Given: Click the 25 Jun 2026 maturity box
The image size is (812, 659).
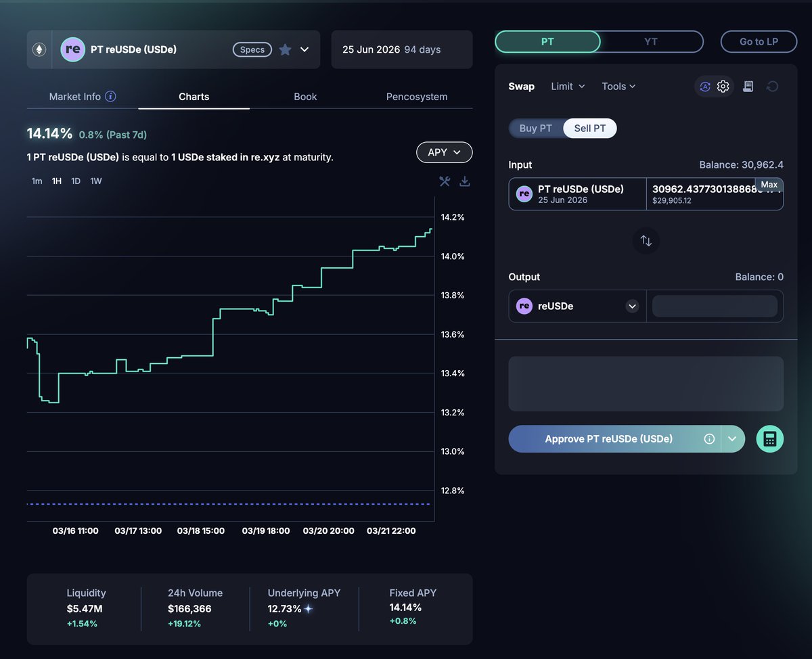Looking at the screenshot, I should 402,49.
